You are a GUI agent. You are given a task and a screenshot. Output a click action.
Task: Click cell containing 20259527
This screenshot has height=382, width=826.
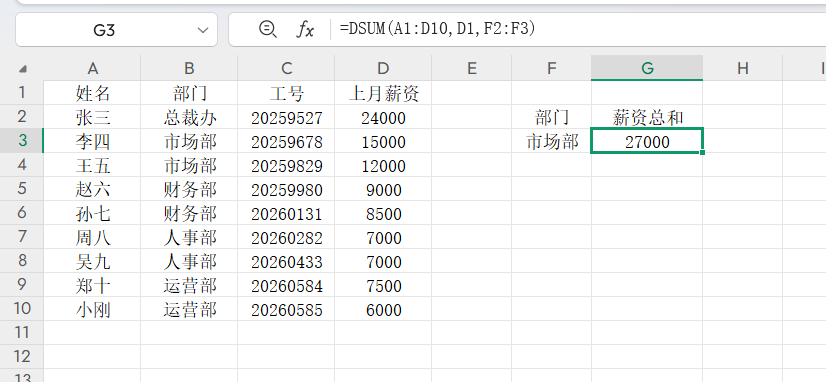point(286,117)
